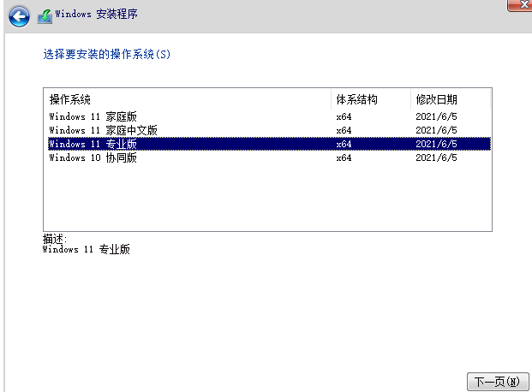Select the Windows 11 专业版 row
Image resolution: width=532 pixels, height=392 pixels.
tap(269, 144)
